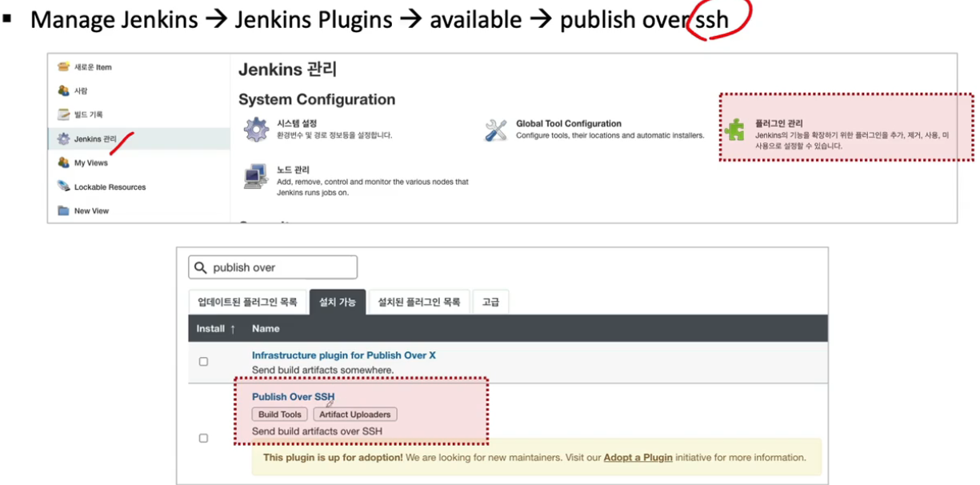Open 빌드 기록 link in sidebar
The image size is (980, 485).
tap(88, 114)
